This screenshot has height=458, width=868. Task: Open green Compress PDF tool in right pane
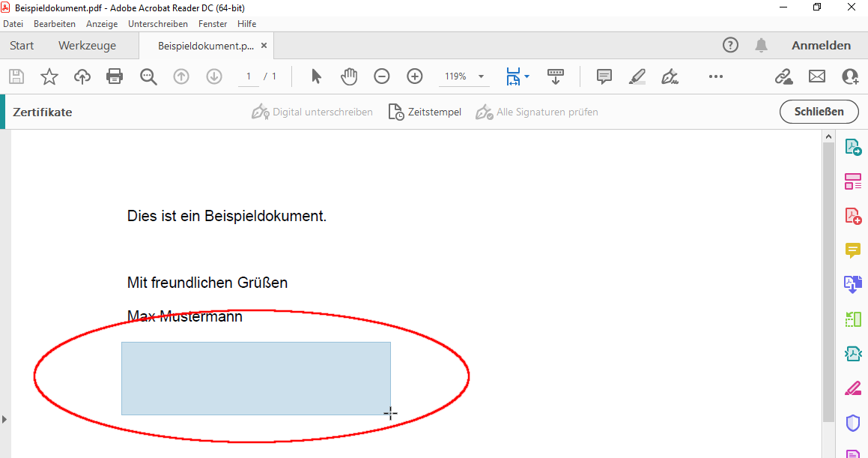[852, 319]
